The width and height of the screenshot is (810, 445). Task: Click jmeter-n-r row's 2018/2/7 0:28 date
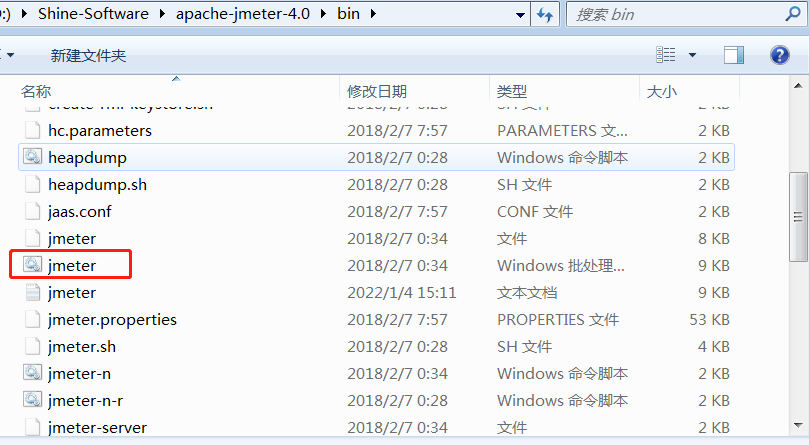397,401
